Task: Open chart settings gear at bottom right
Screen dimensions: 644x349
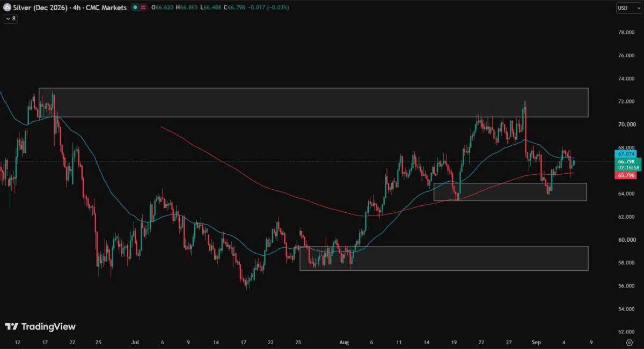Action: [x=630, y=341]
